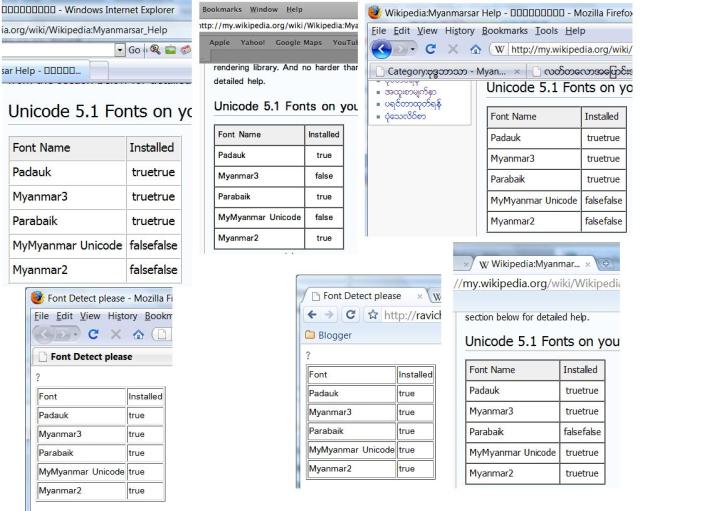Close the Category Myan... tab in Firefox
The image size is (702, 511).
[x=517, y=72]
